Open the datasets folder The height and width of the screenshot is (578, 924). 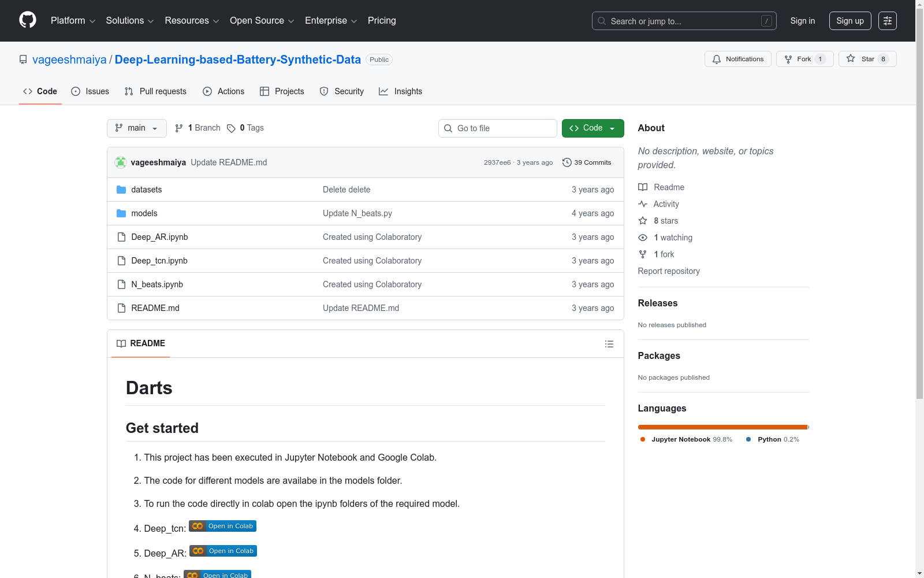pos(147,190)
